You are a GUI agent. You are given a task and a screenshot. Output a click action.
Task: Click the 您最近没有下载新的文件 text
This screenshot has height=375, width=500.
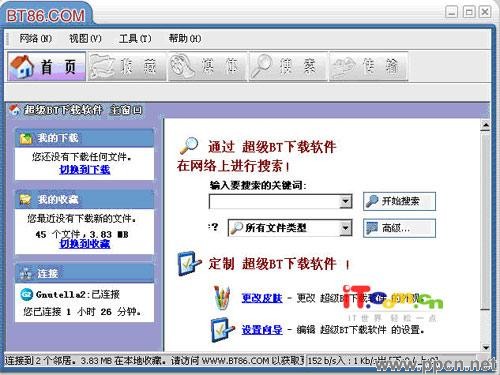tap(82, 218)
